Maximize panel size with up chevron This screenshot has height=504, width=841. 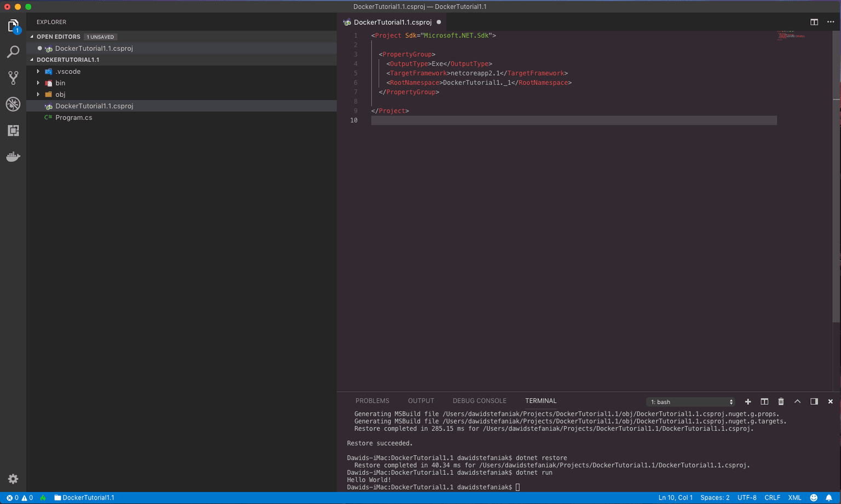pyautogui.click(x=798, y=402)
